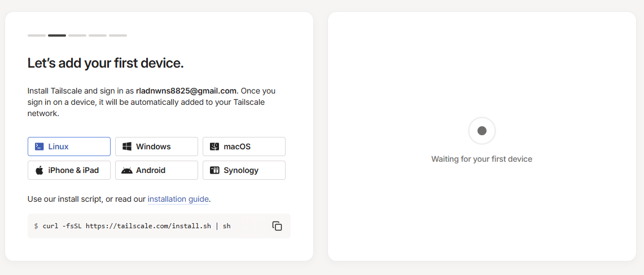Click the macOS Finder face icon
This screenshot has height=275, width=644.
coord(214,147)
